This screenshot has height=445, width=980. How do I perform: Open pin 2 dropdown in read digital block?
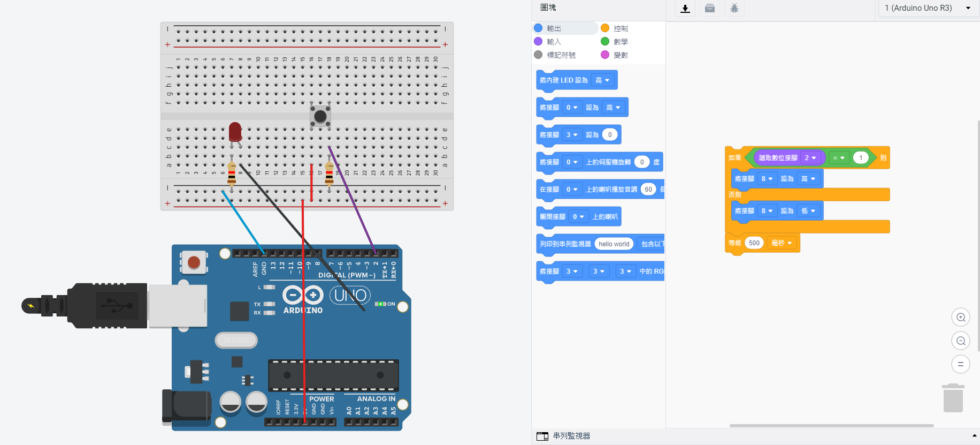810,158
